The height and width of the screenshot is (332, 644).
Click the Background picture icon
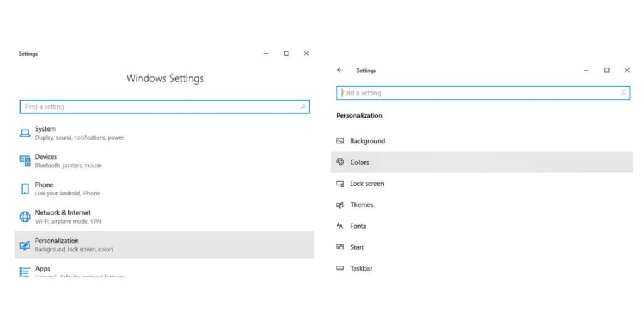340,142
